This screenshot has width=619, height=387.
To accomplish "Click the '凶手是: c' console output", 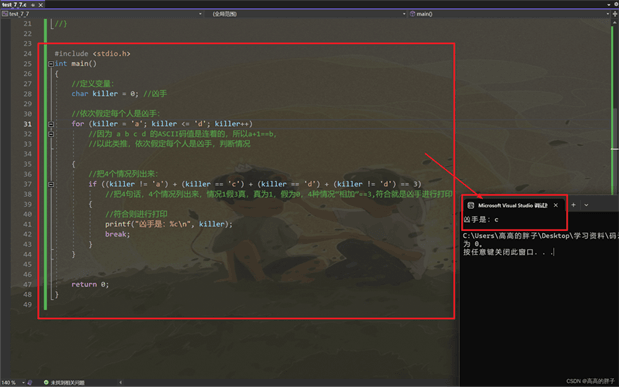I will 481,220.
